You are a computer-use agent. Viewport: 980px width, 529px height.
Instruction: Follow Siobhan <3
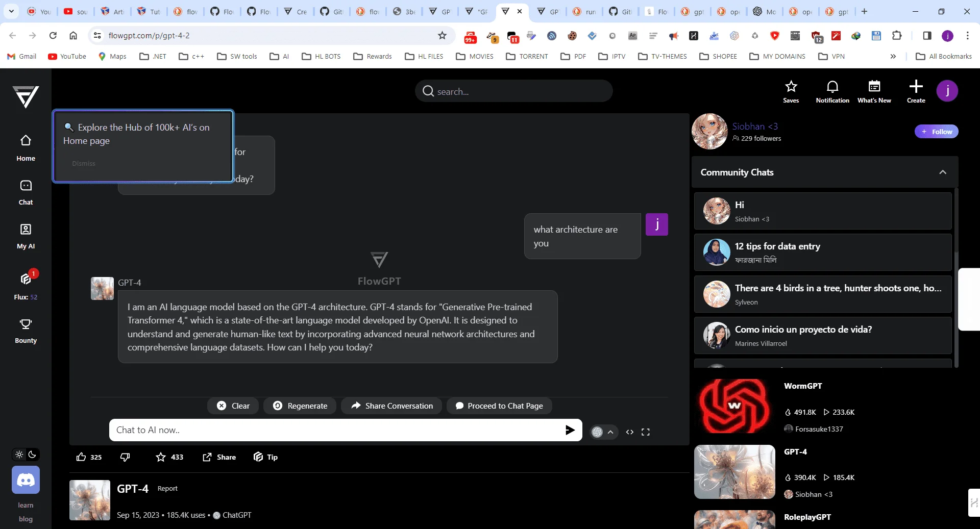point(936,132)
